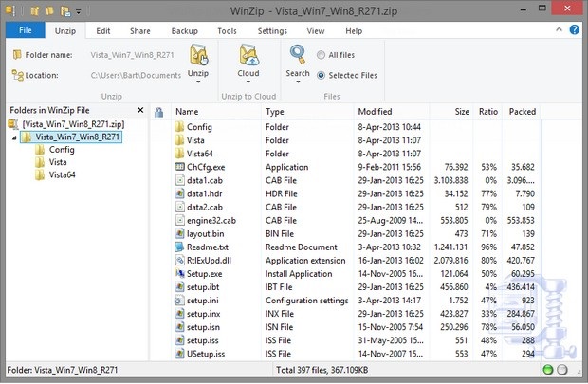Viewport: 588px width, 384px height.
Task: Click the Unzip folder icon button
Action: coord(199,55)
